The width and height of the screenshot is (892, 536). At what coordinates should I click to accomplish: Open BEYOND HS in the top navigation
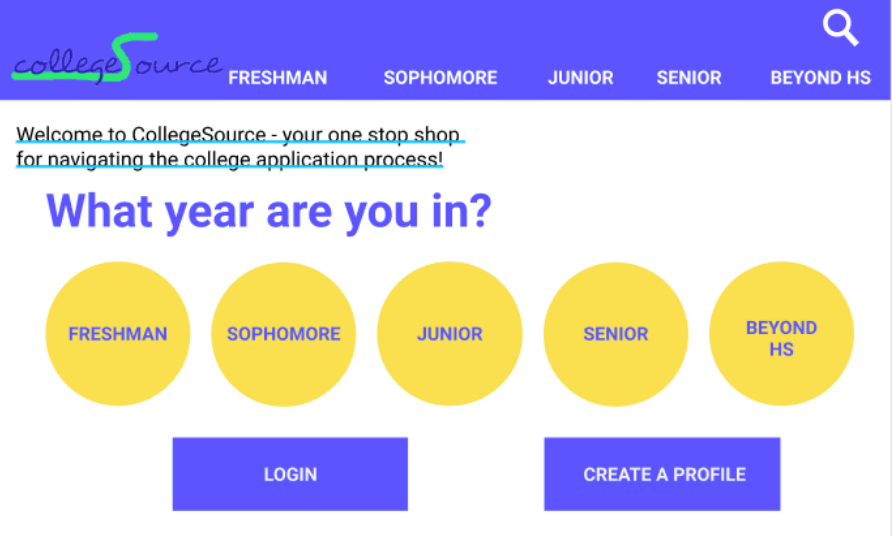click(x=820, y=77)
